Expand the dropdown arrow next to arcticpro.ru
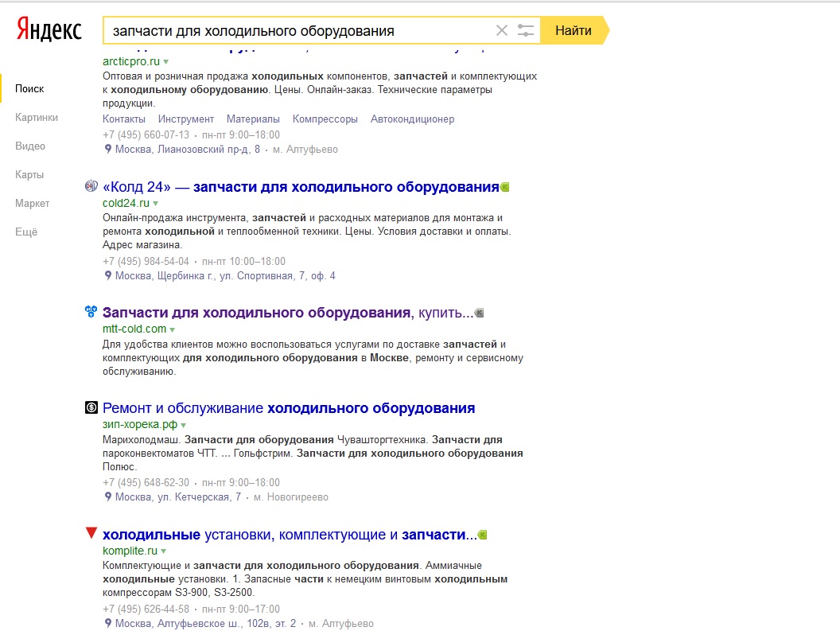This screenshot has height=631, width=840. tap(165, 62)
